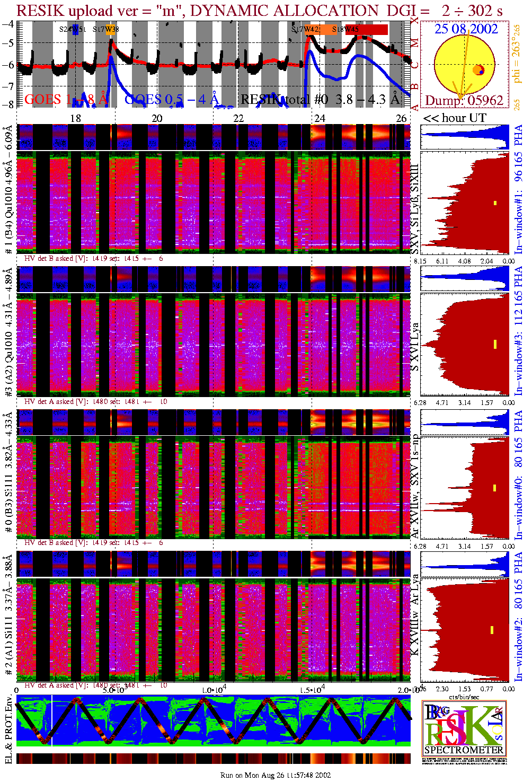Screen dimensions: 532x783
Task: Click the '<< hour UT' axis label
Action: pos(454,118)
